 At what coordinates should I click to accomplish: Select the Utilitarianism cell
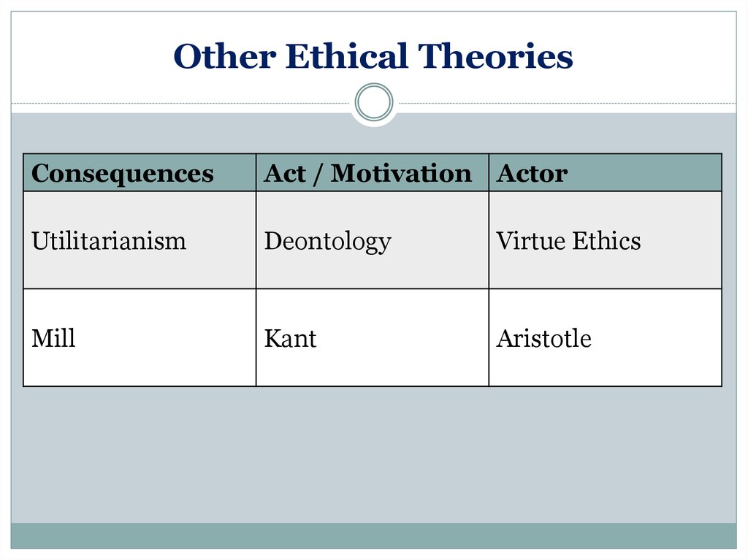(140, 240)
